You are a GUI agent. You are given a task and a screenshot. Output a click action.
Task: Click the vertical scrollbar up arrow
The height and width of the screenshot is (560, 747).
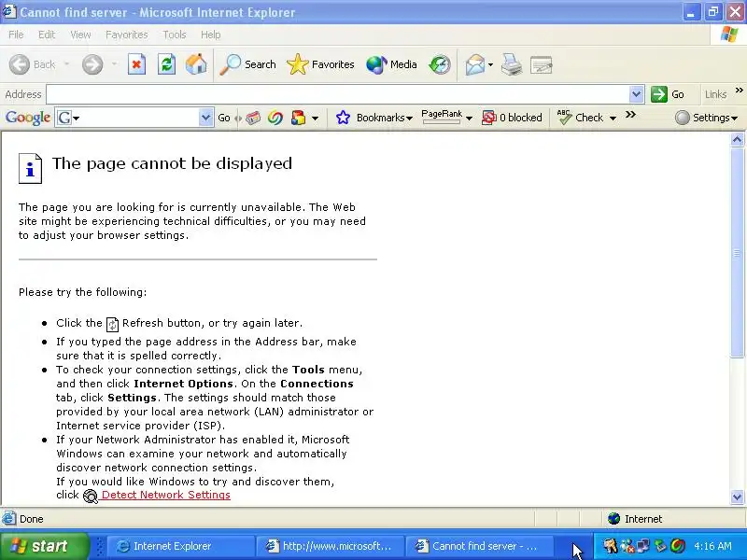coord(737,139)
